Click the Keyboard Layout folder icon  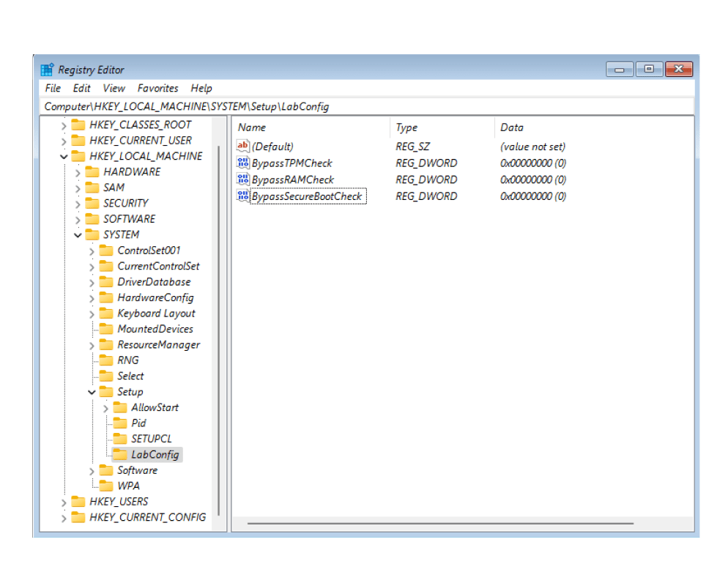[106, 313]
